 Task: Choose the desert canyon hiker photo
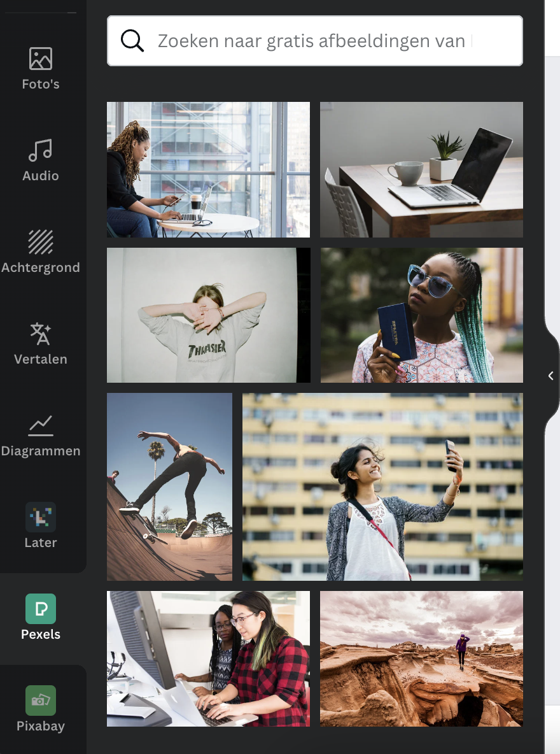[x=421, y=658]
